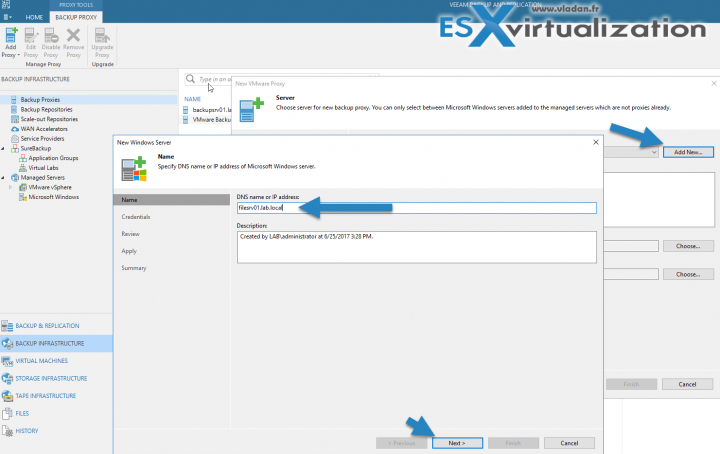
Task: Collapse the SureBackup tree node
Action: (4, 148)
